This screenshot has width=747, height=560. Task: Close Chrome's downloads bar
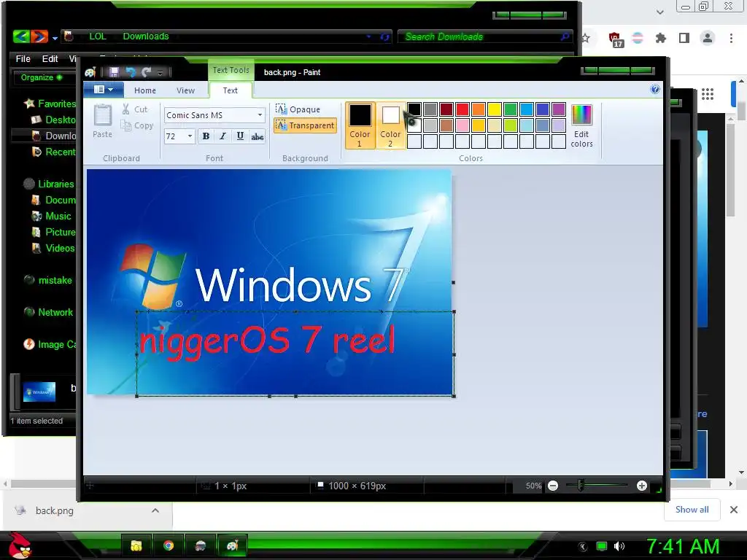click(734, 510)
